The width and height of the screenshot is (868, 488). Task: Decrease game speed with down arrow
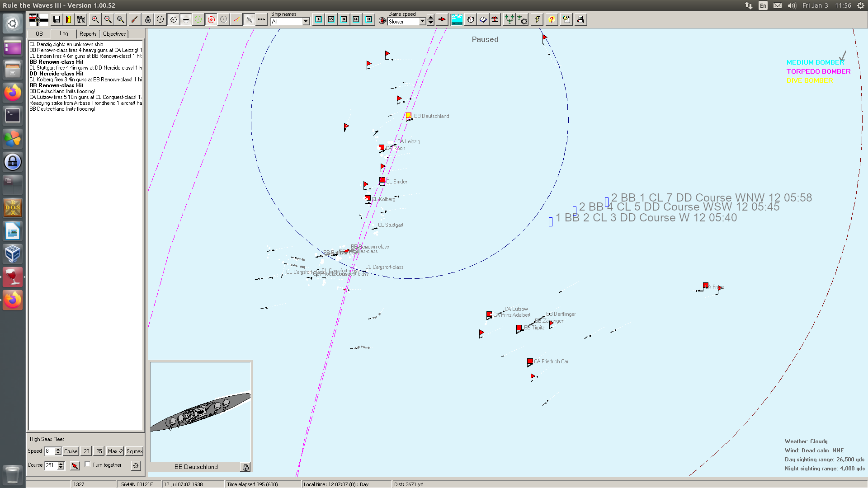tap(431, 23)
